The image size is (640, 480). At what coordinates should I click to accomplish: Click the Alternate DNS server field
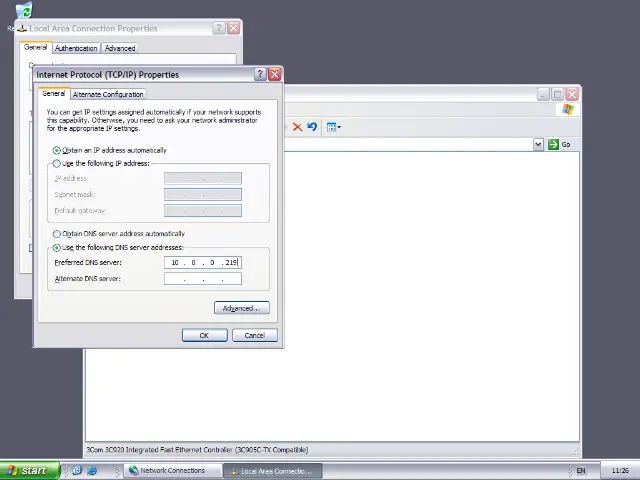pyautogui.click(x=203, y=279)
